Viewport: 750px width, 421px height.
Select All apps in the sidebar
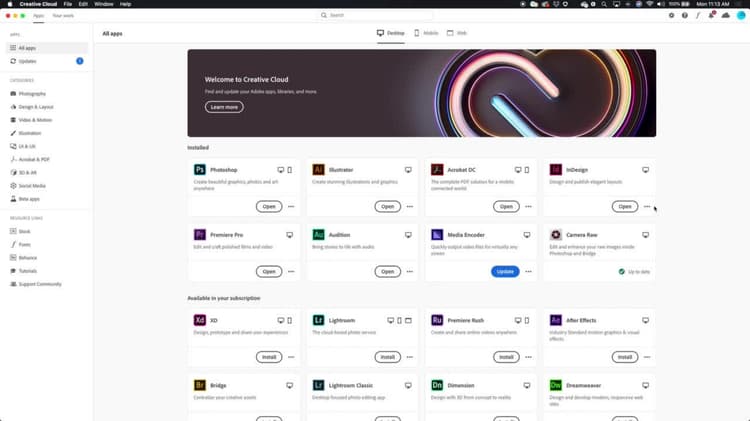pos(47,48)
